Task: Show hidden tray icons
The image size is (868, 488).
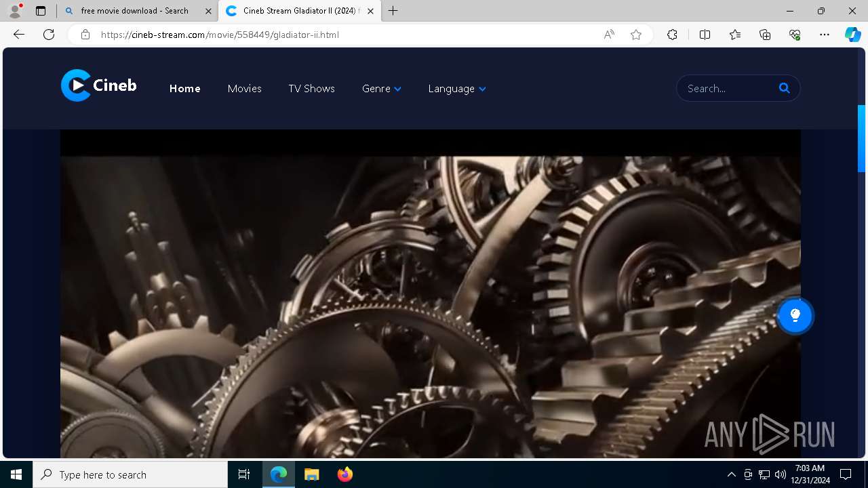Action: pyautogui.click(x=731, y=474)
